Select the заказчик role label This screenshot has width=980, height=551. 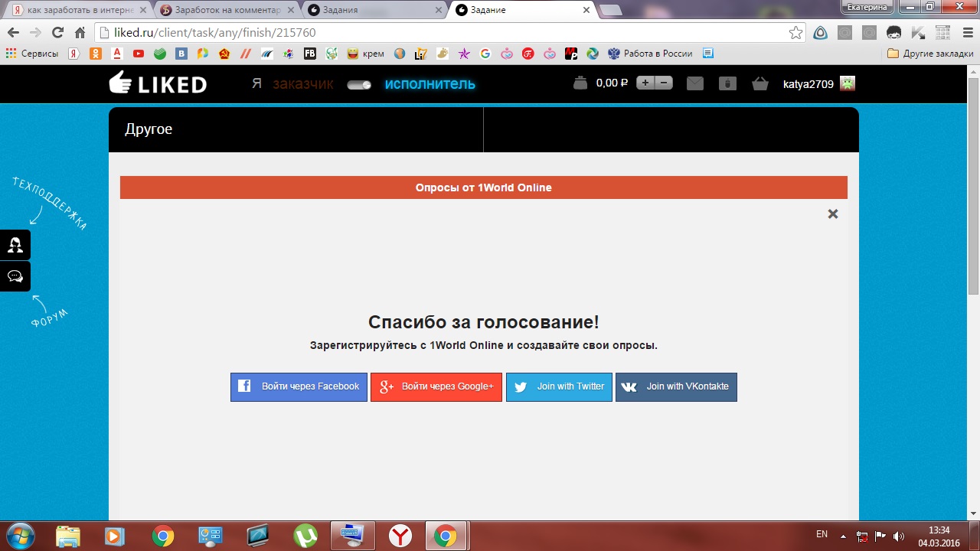click(x=303, y=84)
